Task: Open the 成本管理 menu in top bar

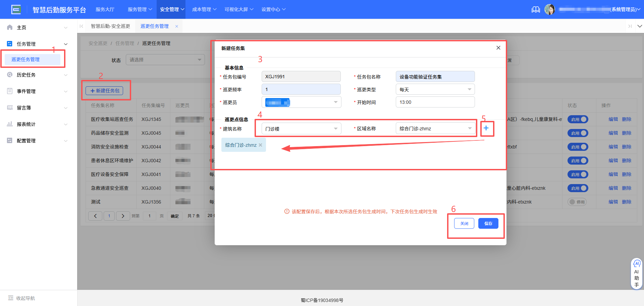Action: point(204,9)
